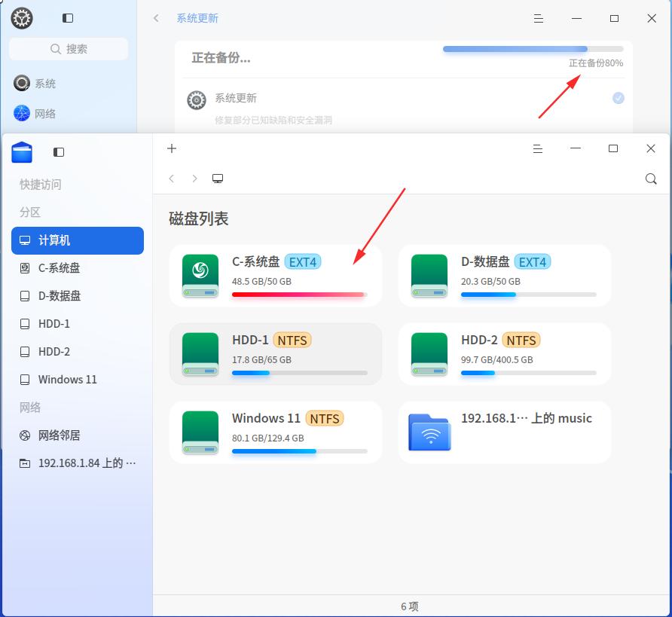Click the search field in settings window
The image size is (672, 617).
[69, 49]
